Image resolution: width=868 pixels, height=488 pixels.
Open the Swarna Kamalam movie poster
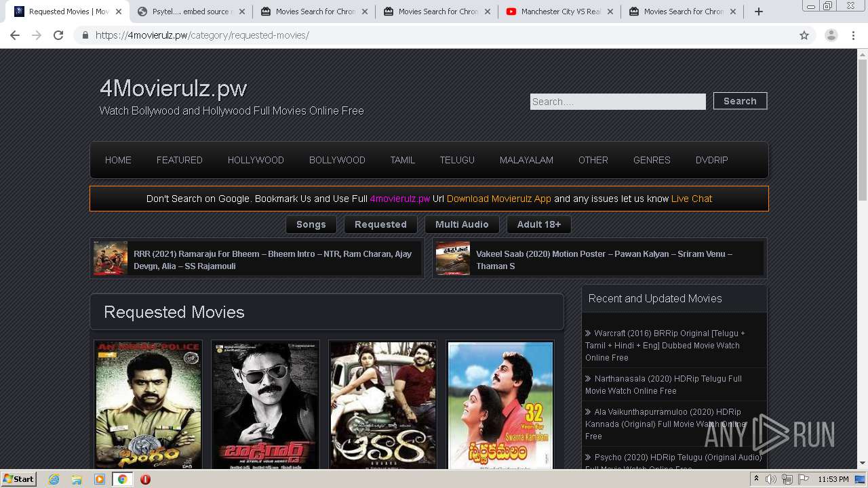[500, 405]
